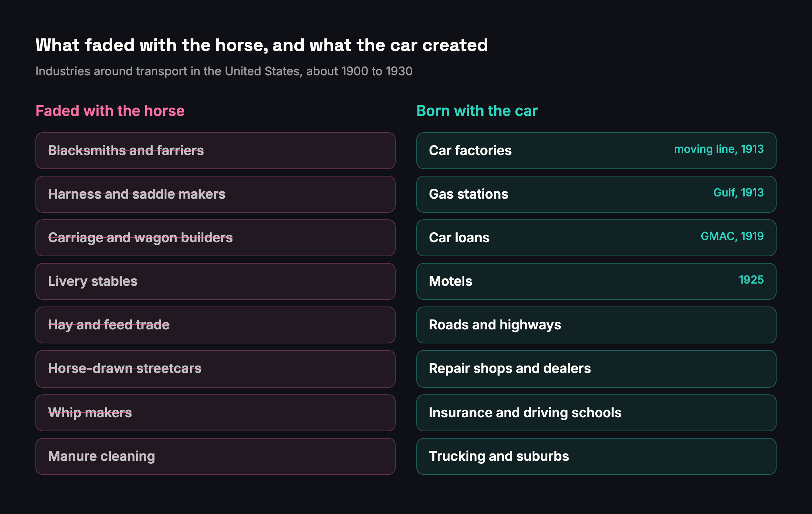Click the 'Harness and saddle makers' card
Screen dimensions: 812x514
216,194
